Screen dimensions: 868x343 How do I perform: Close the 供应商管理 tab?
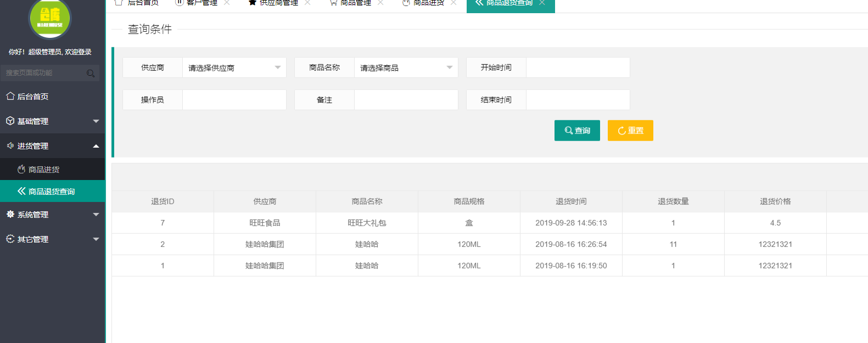[307, 3]
